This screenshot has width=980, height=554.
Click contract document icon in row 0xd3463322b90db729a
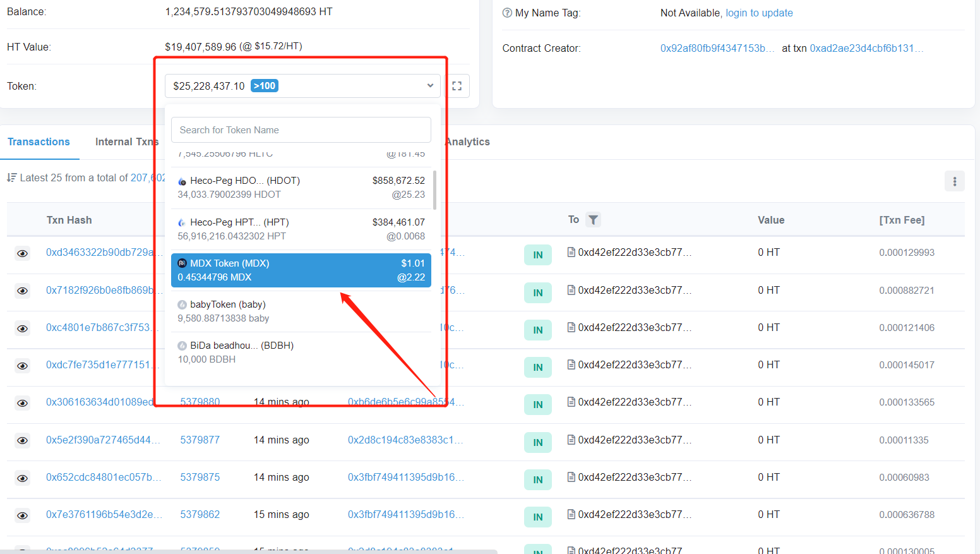[x=571, y=252]
